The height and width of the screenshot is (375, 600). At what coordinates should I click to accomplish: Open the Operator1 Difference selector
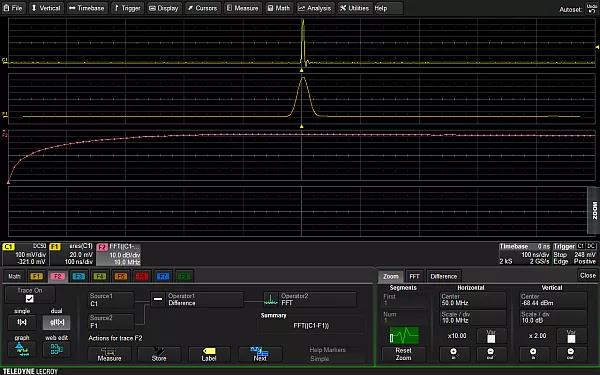click(197, 300)
